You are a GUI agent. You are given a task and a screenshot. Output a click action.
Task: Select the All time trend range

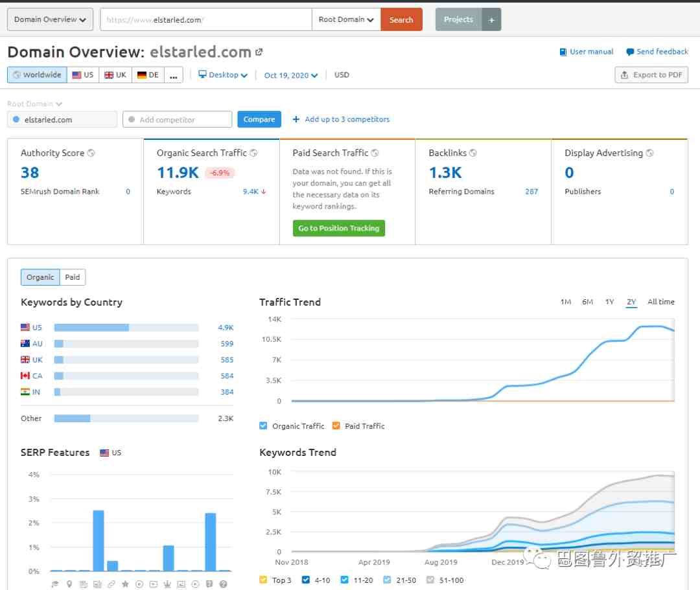coord(660,301)
